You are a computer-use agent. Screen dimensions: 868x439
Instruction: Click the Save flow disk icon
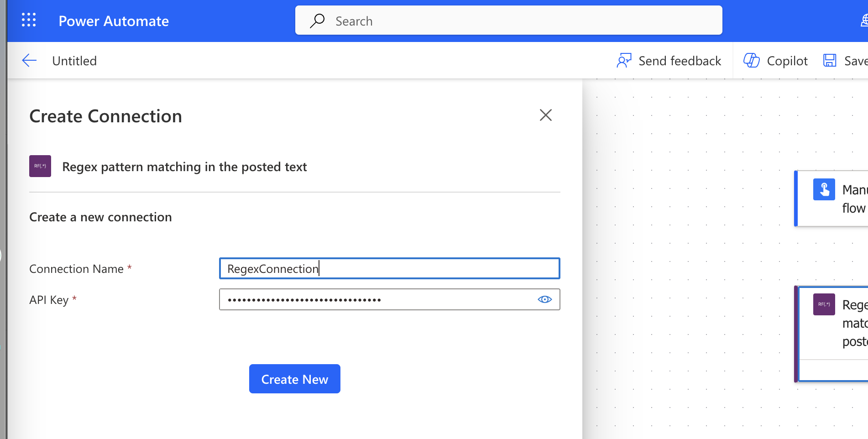point(829,60)
